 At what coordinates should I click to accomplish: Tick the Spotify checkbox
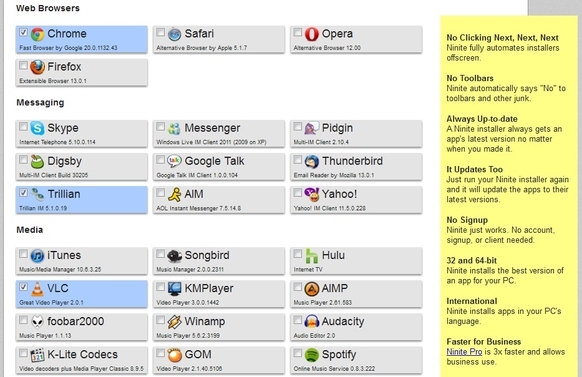(298, 353)
